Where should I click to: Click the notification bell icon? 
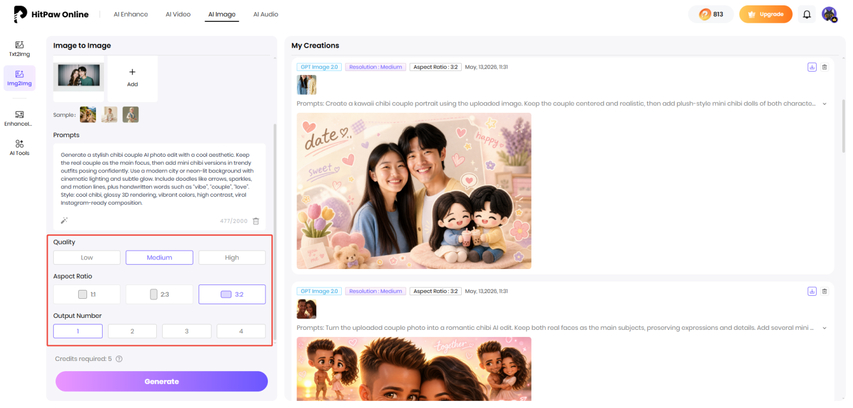pos(807,15)
